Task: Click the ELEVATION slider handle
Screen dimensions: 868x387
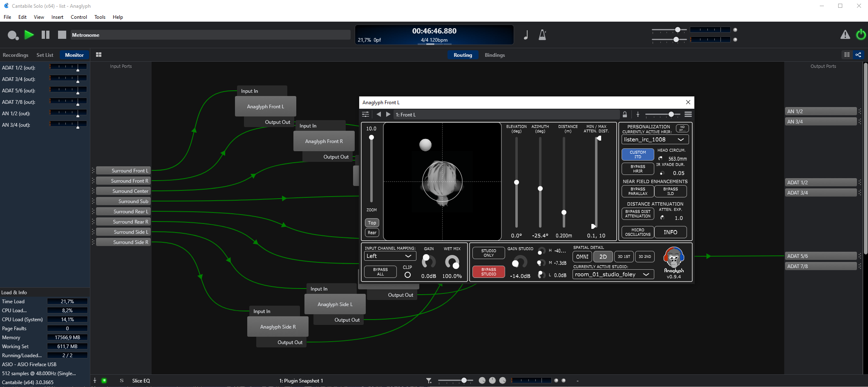Action: (517, 182)
